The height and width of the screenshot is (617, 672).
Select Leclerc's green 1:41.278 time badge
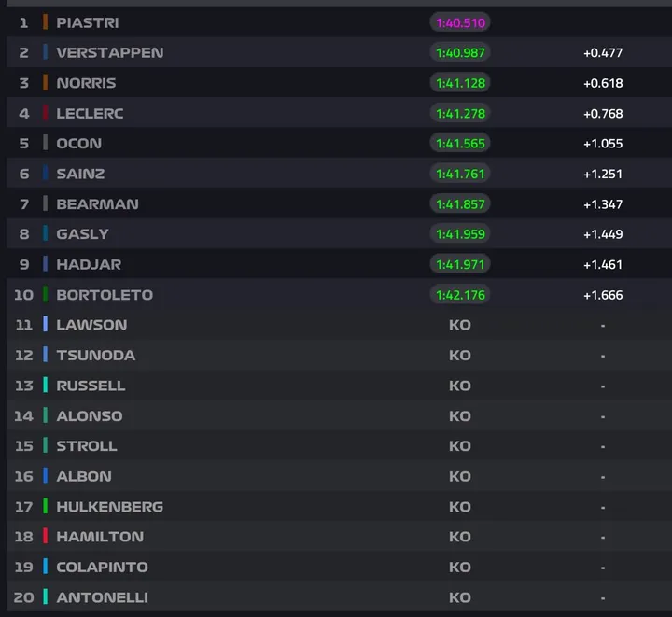tap(460, 113)
